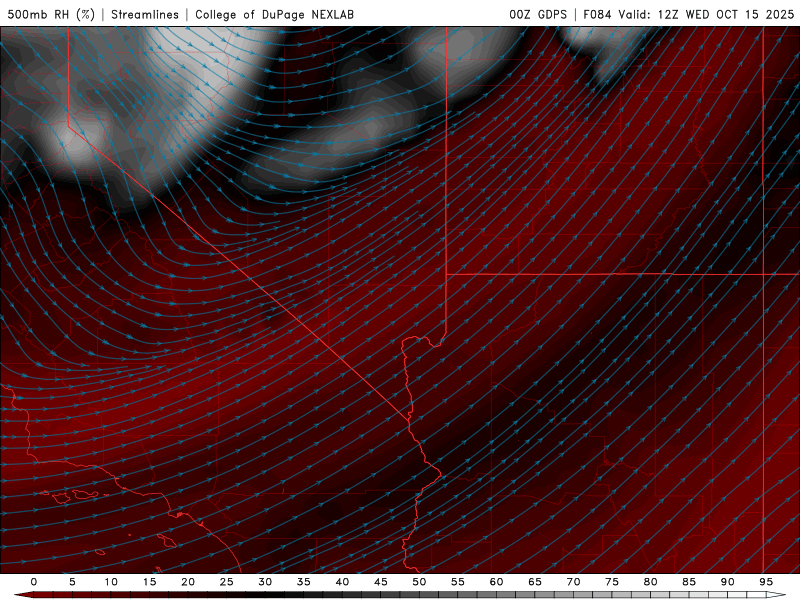Click the colorbar label '25'

(227, 582)
